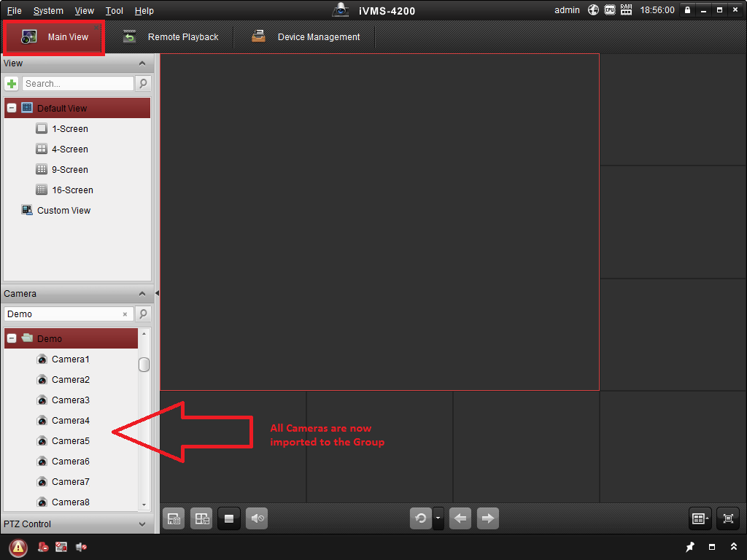Click the lock icon in title bar
Viewport: 747px width, 560px height.
pos(687,10)
